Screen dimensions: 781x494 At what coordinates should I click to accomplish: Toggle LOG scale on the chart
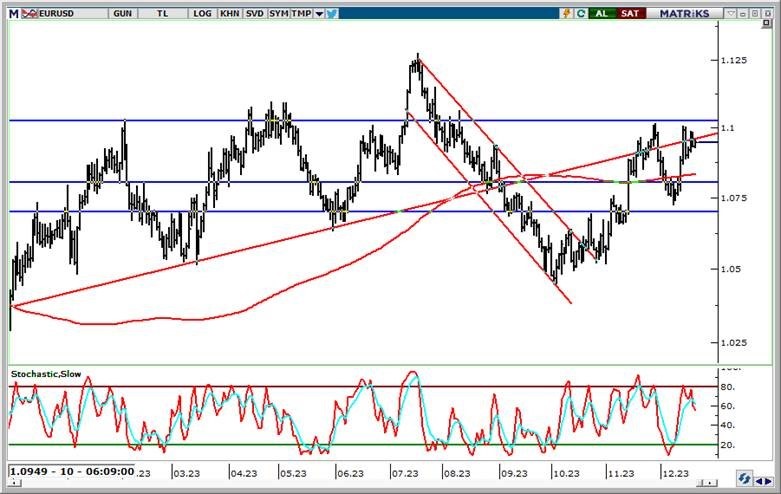[x=202, y=14]
